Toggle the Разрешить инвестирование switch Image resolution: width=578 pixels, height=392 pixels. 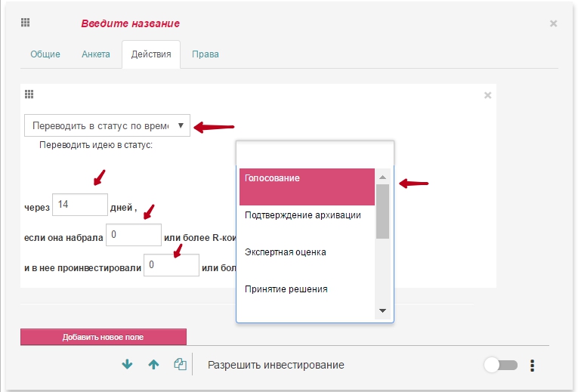501,365
